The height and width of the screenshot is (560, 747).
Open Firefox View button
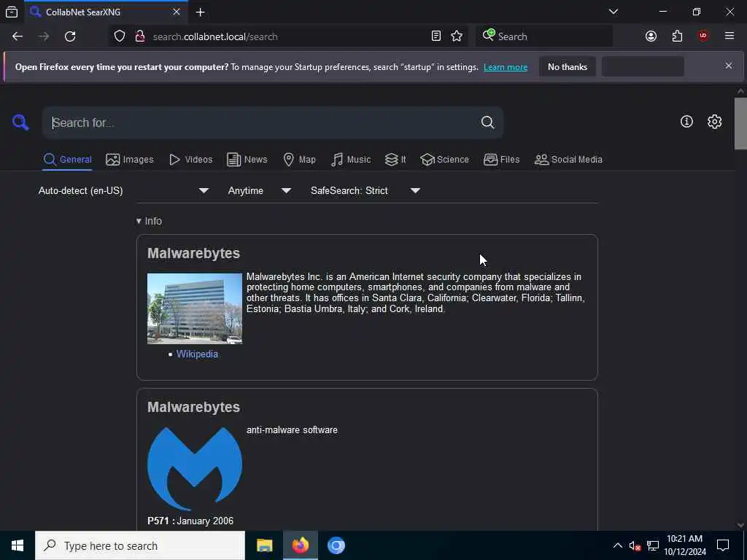12,12
